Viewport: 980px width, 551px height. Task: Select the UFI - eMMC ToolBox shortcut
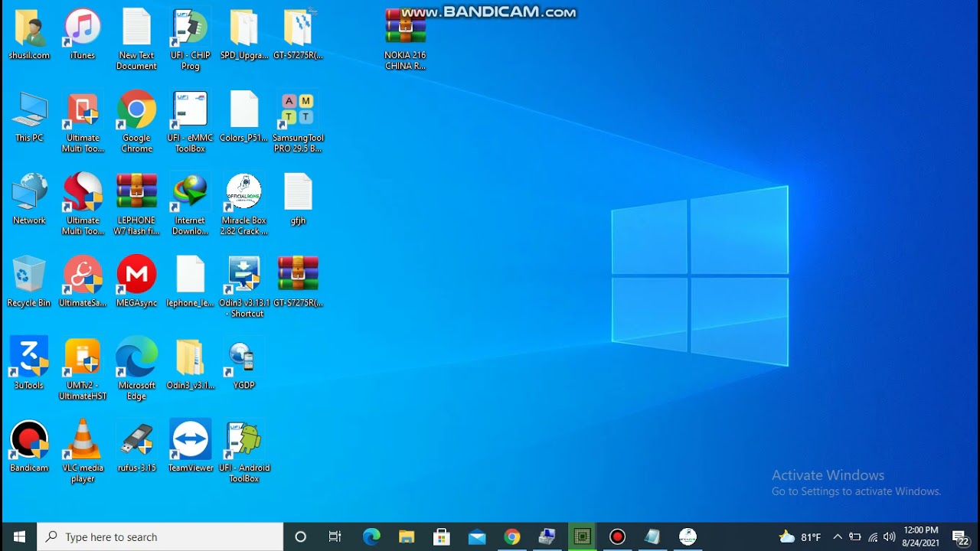190,122
